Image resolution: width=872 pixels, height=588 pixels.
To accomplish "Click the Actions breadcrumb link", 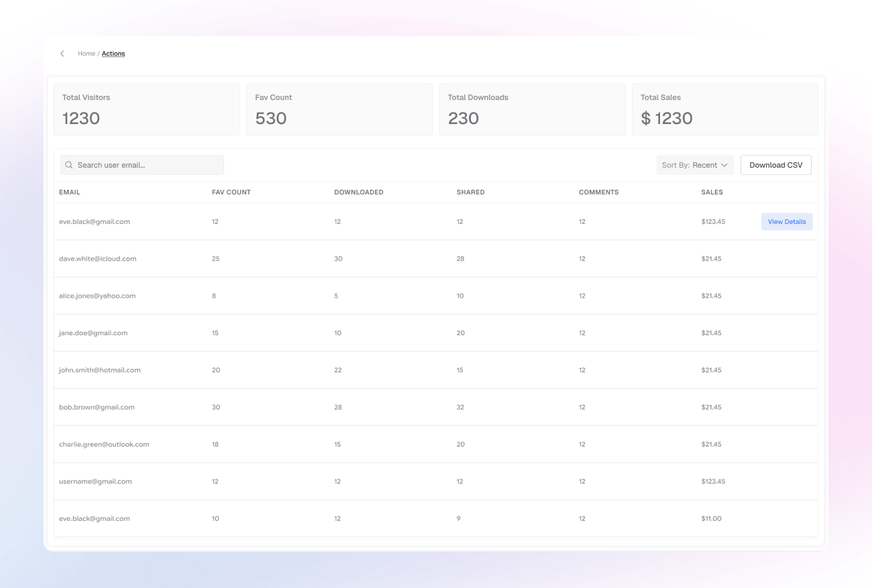I will [113, 54].
